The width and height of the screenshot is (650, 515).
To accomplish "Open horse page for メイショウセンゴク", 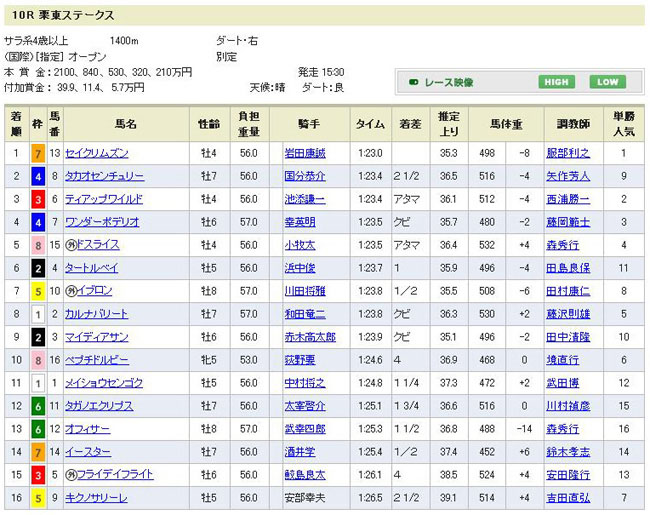I will [104, 382].
